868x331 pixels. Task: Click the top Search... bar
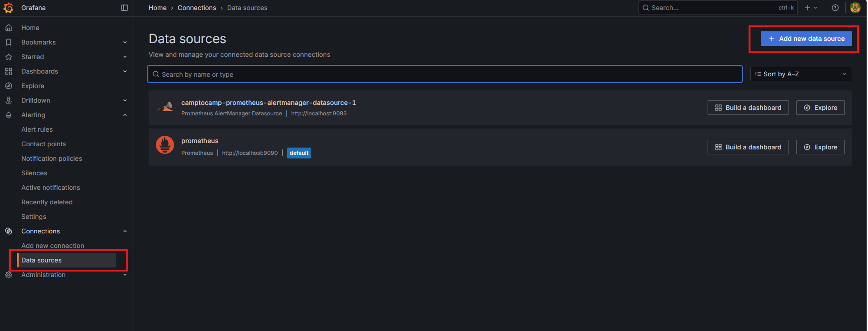(718, 8)
